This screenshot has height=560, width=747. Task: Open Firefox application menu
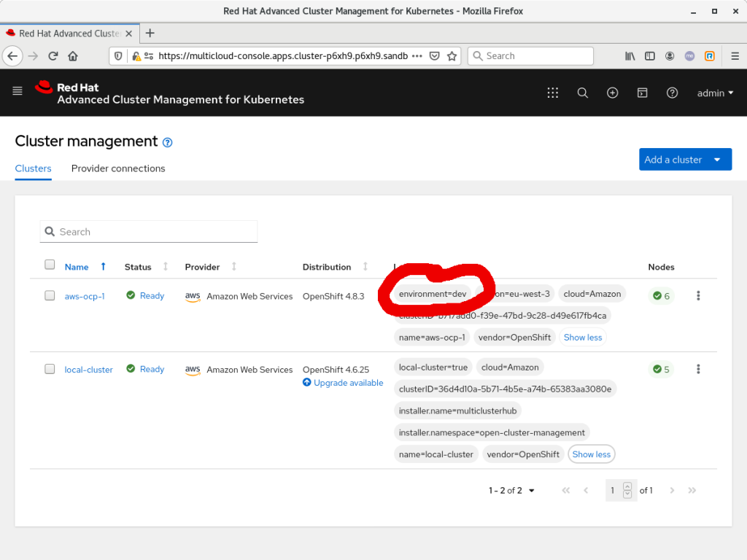pos(735,56)
